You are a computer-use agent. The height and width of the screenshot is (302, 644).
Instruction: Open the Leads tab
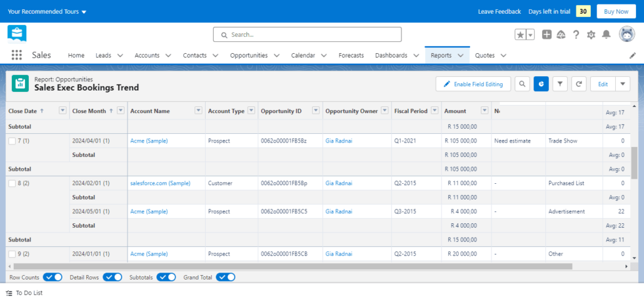tap(104, 55)
